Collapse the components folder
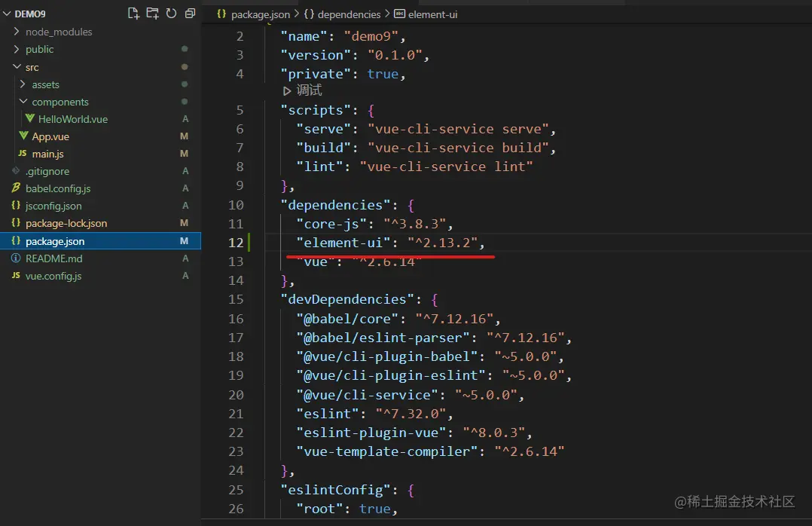 pos(23,102)
